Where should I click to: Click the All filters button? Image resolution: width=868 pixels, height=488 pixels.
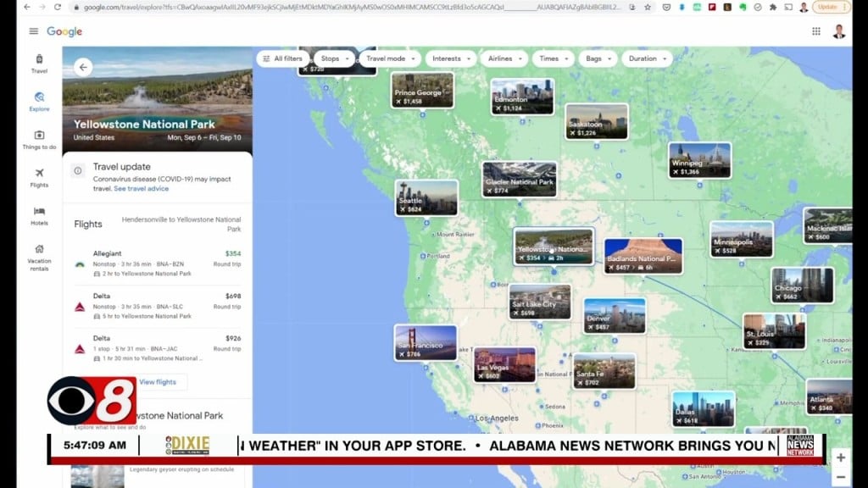pyautogui.click(x=282, y=58)
